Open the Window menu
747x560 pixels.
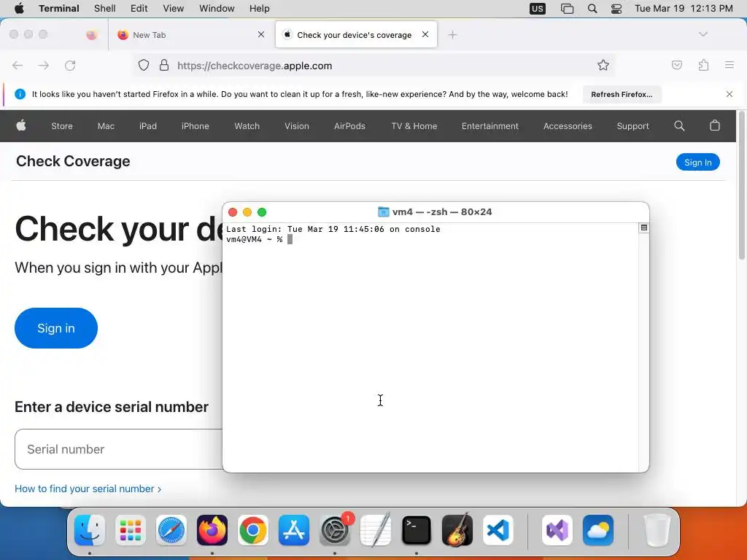(x=217, y=8)
